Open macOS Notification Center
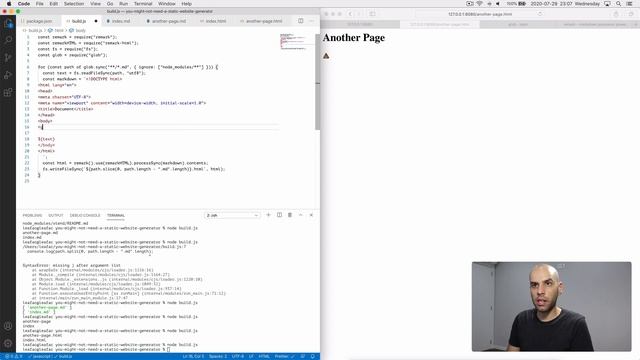Image resolution: width=640 pixels, height=360 pixels. (x=630, y=4)
